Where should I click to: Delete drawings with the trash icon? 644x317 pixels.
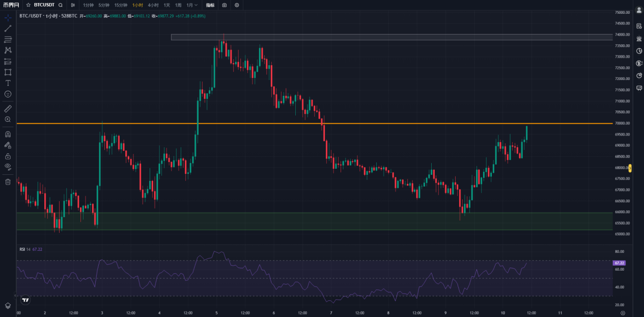click(8, 182)
